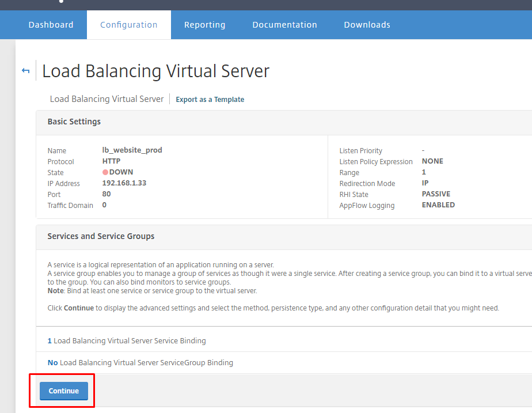Image resolution: width=532 pixels, height=413 pixels.
Task: Select the Listen Policy Expression value NONE
Action: click(x=432, y=161)
